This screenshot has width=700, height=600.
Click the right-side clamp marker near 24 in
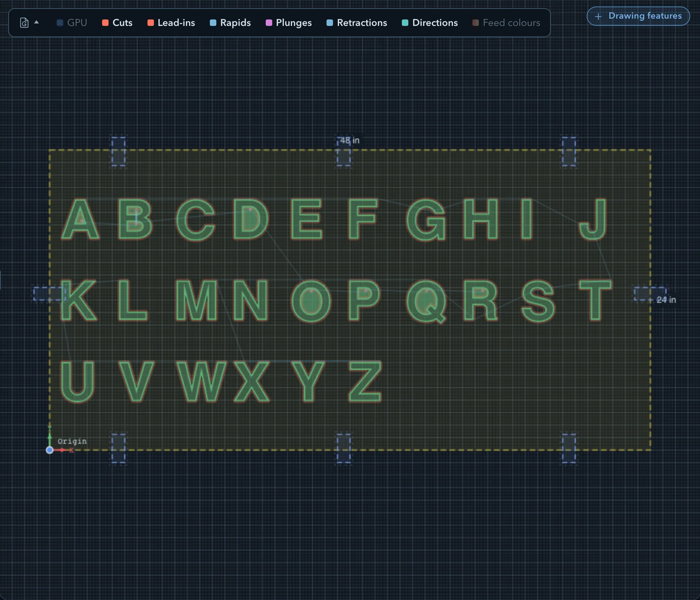(x=650, y=294)
